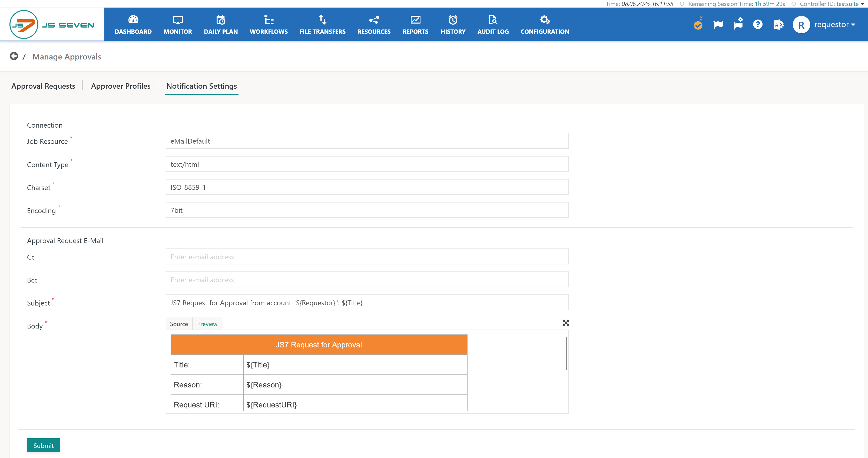Click the back arrow circle icon

click(x=14, y=56)
